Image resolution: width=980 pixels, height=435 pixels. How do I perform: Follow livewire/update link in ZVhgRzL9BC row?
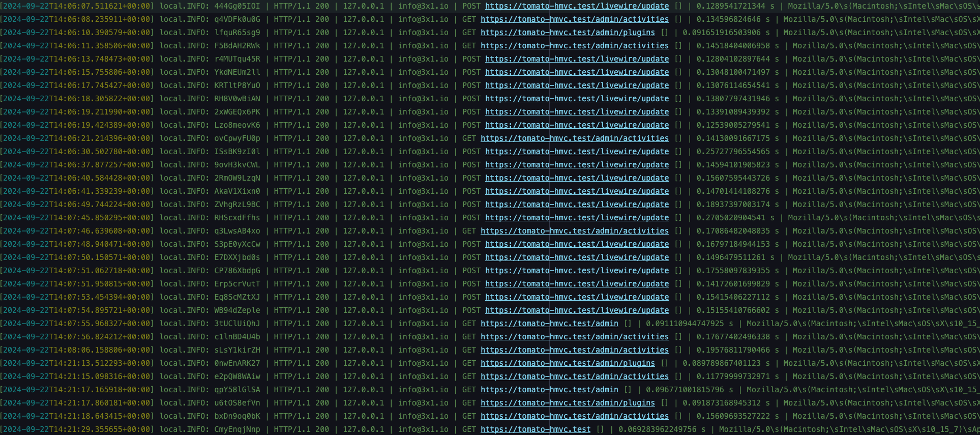(577, 205)
